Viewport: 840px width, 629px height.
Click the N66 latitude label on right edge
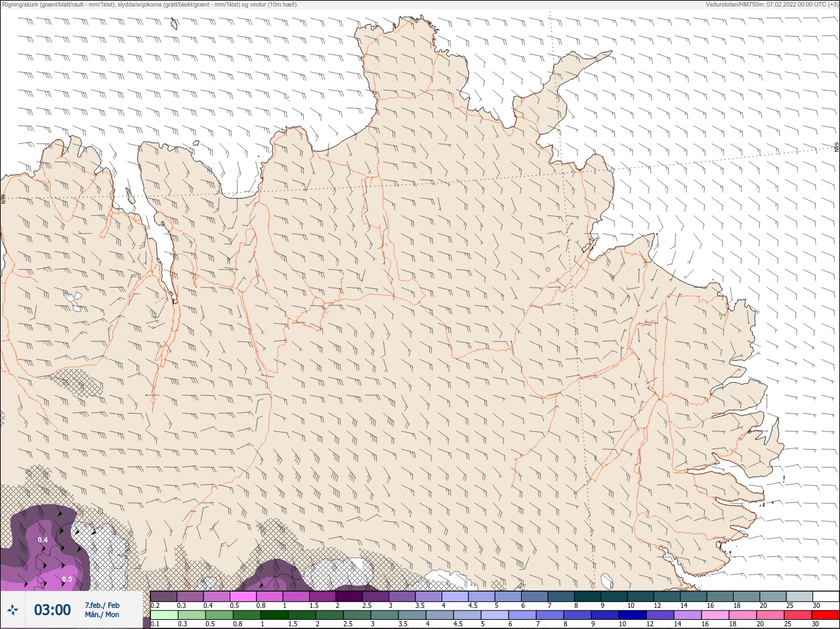tap(837, 148)
